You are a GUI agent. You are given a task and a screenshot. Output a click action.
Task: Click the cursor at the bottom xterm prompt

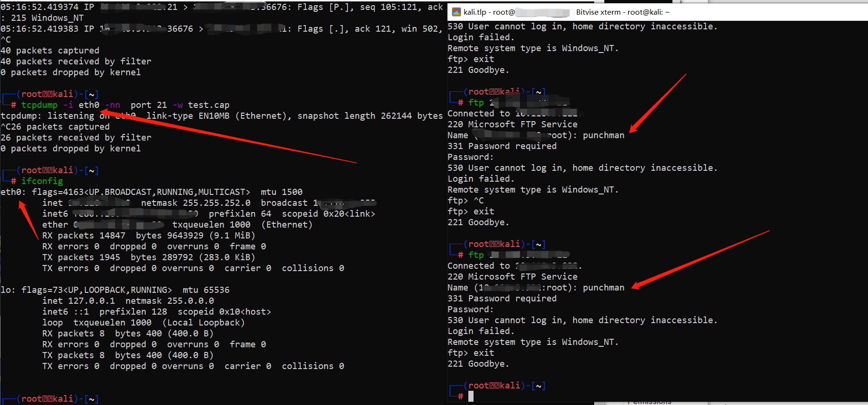coord(471,396)
